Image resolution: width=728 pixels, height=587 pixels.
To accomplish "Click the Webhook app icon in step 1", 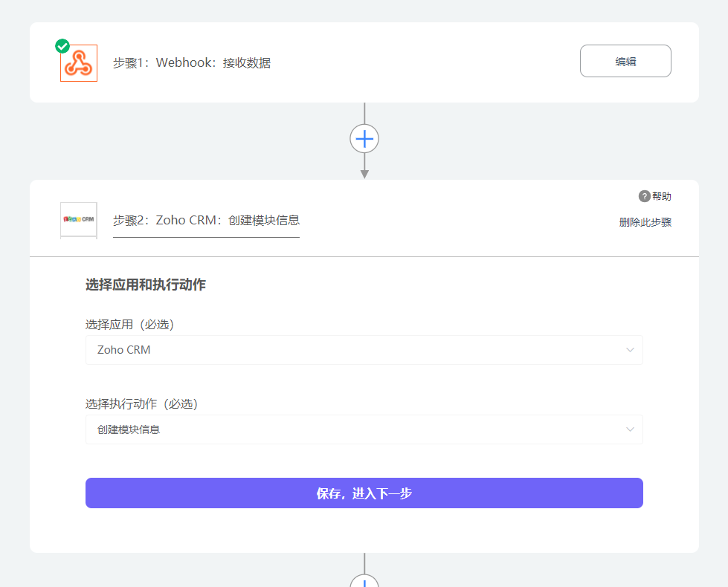I will (79, 63).
